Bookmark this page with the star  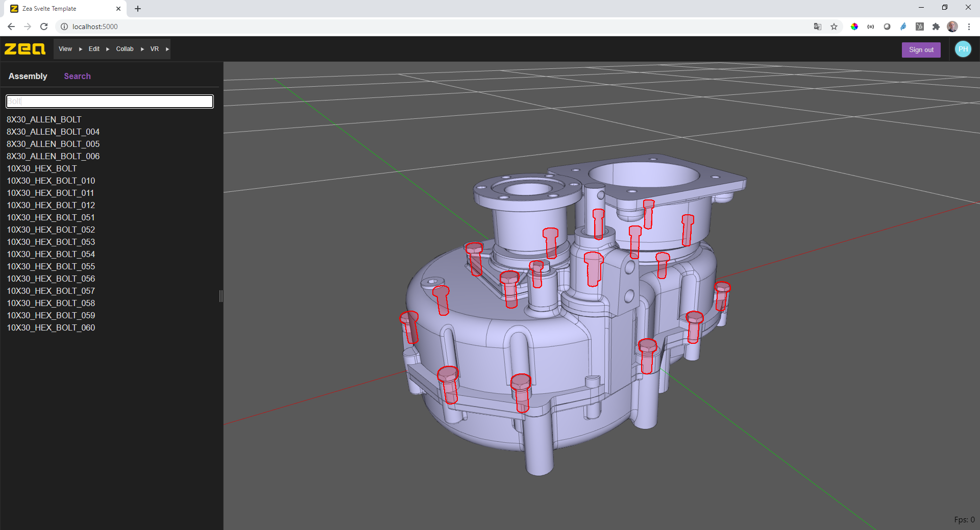(834, 27)
